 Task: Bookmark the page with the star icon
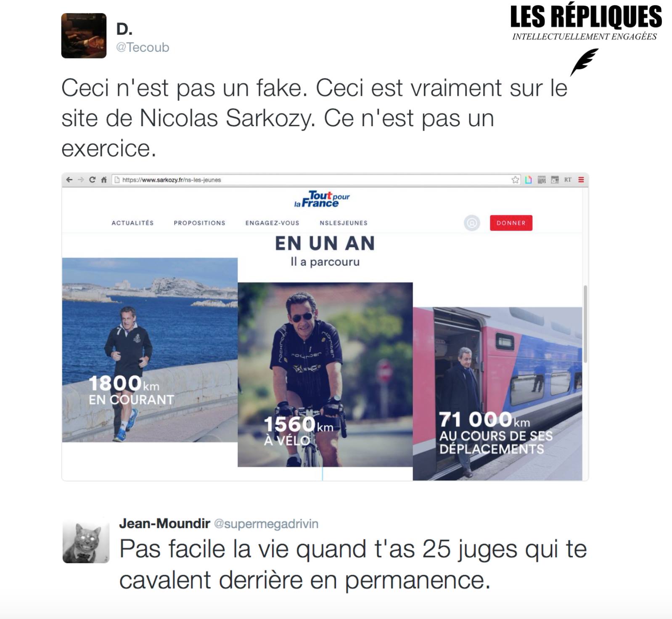click(x=515, y=180)
